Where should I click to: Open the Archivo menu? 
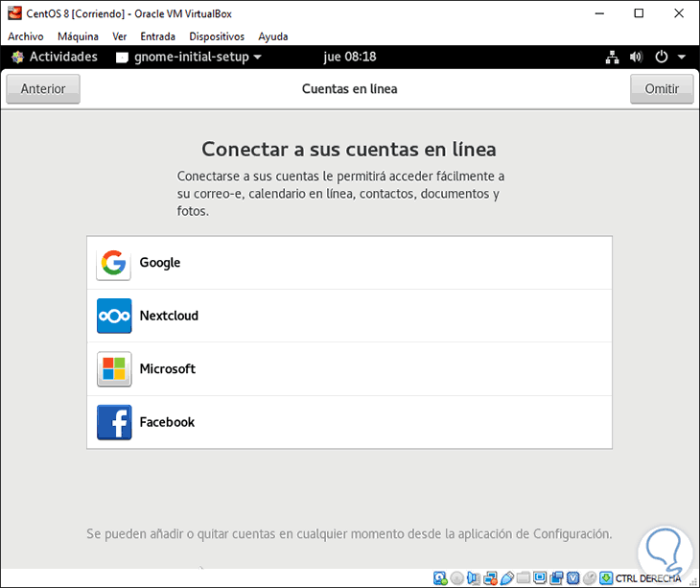coord(26,36)
